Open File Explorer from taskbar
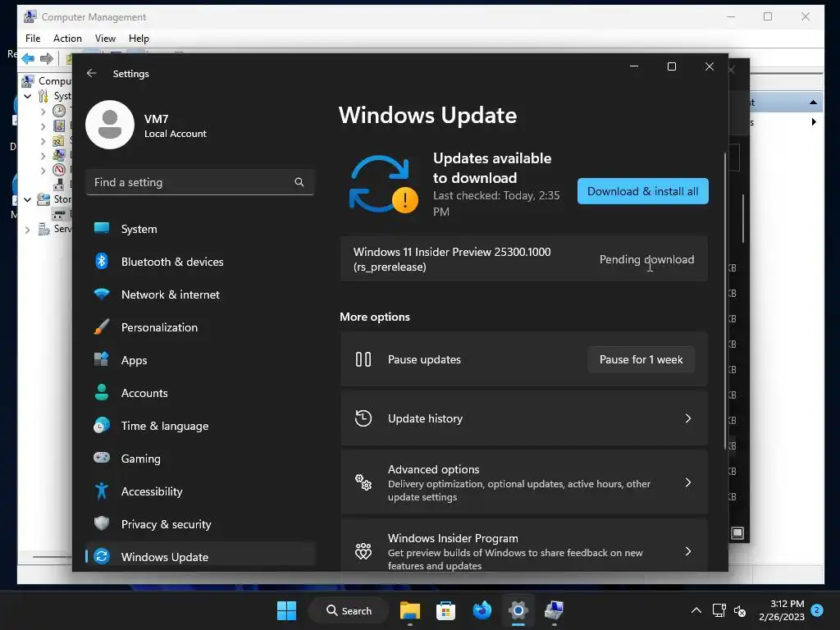Screen dimensions: 840x630 tap(410, 610)
